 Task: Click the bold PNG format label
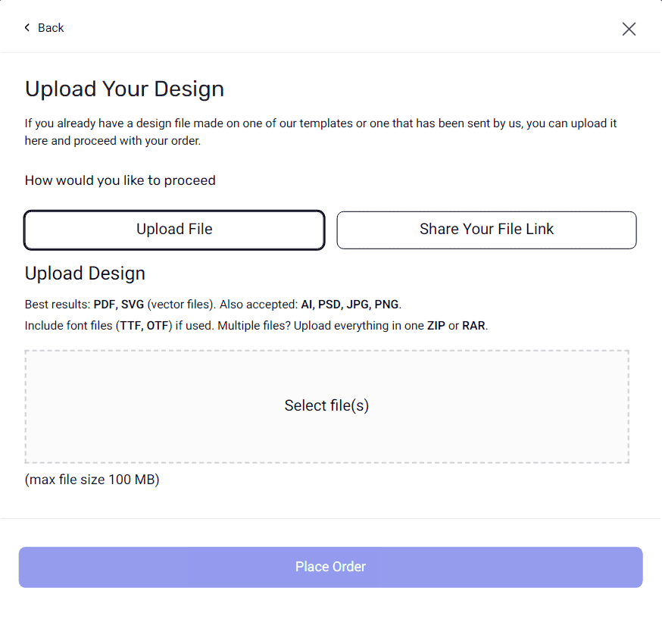tap(386, 305)
